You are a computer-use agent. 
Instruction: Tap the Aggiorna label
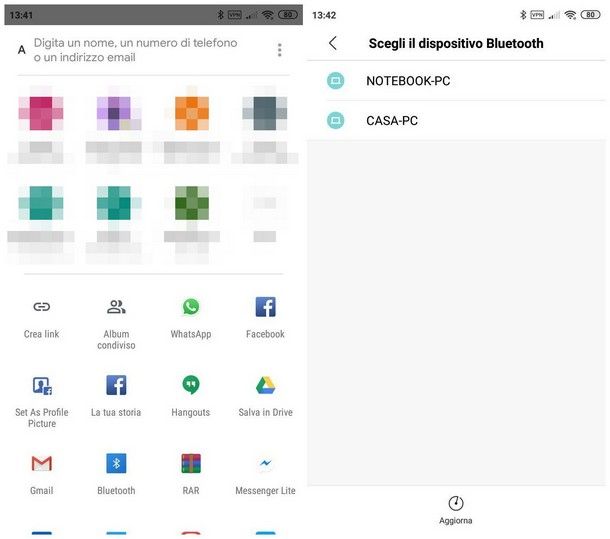tap(456, 520)
